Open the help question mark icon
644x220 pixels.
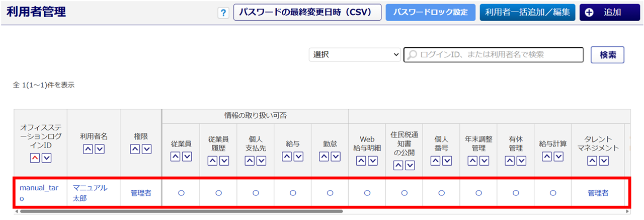pyautogui.click(x=223, y=13)
